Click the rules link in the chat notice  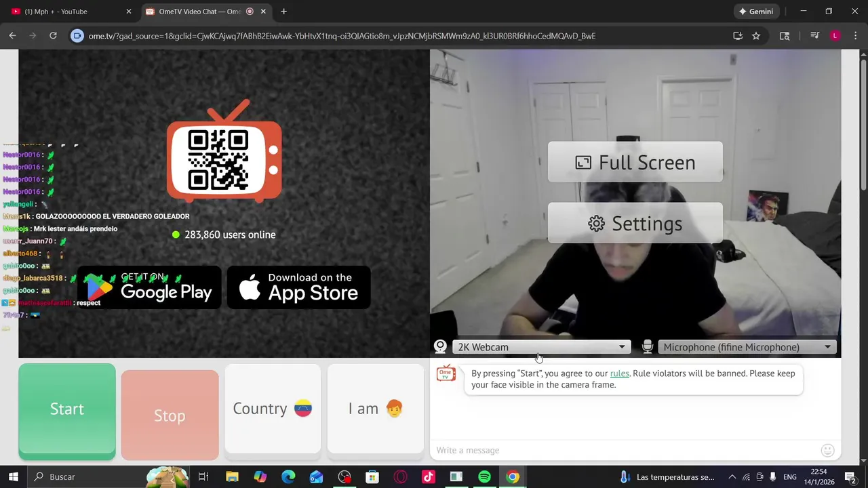619,373
